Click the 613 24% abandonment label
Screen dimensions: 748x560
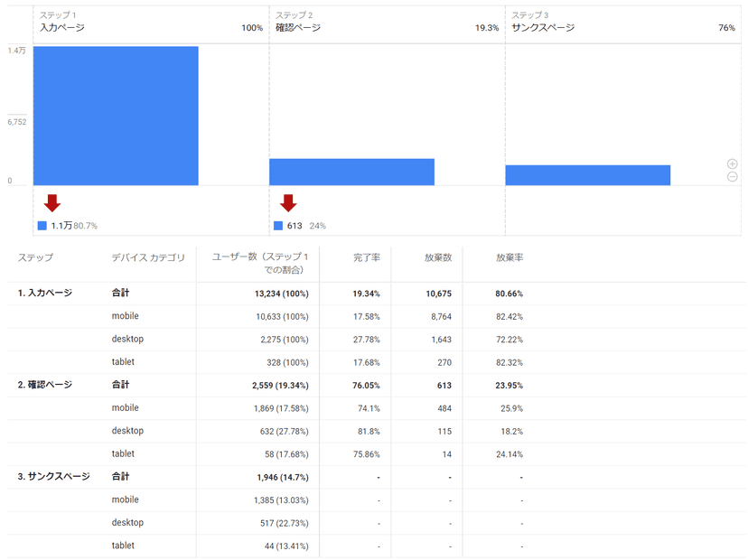click(x=306, y=226)
